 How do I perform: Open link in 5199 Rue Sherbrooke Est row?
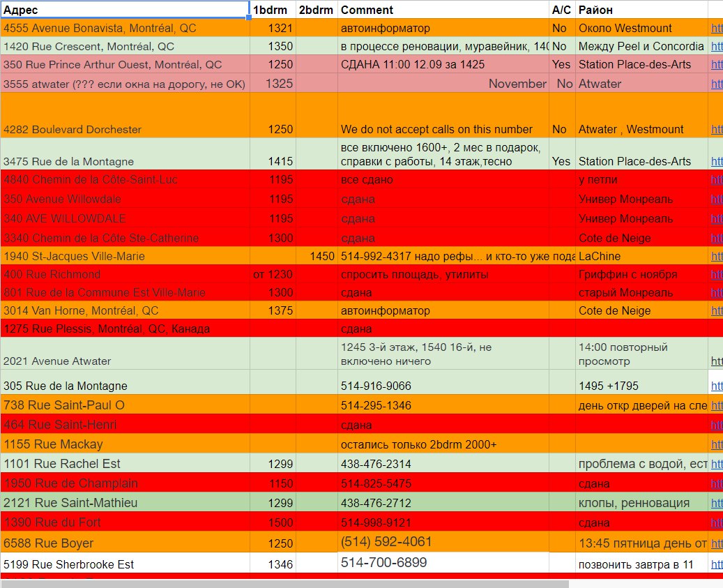(x=717, y=564)
